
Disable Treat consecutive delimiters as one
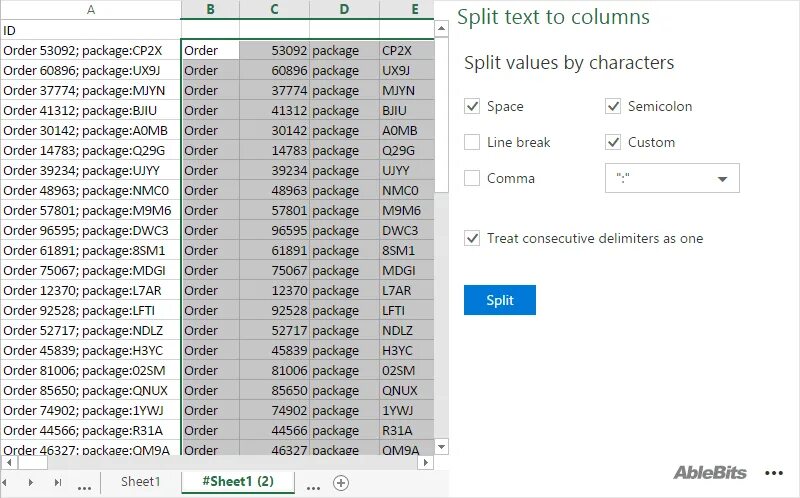point(472,238)
